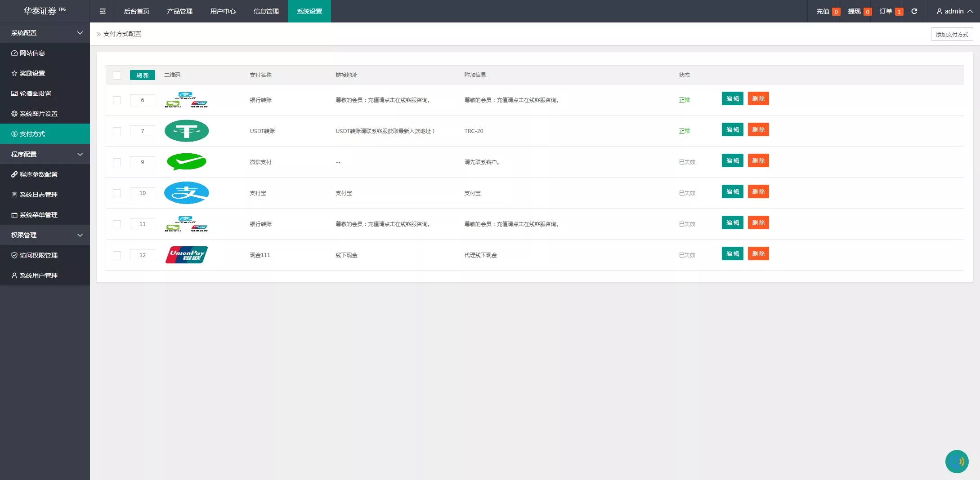The height and width of the screenshot is (480, 980).
Task: Open 轮播图设置 sidebar item
Action: [36, 93]
